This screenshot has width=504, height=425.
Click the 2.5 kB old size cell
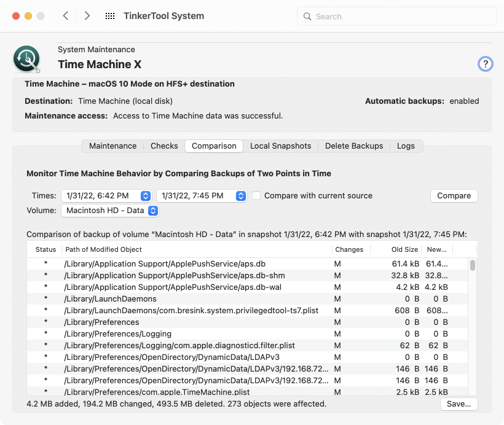point(408,392)
